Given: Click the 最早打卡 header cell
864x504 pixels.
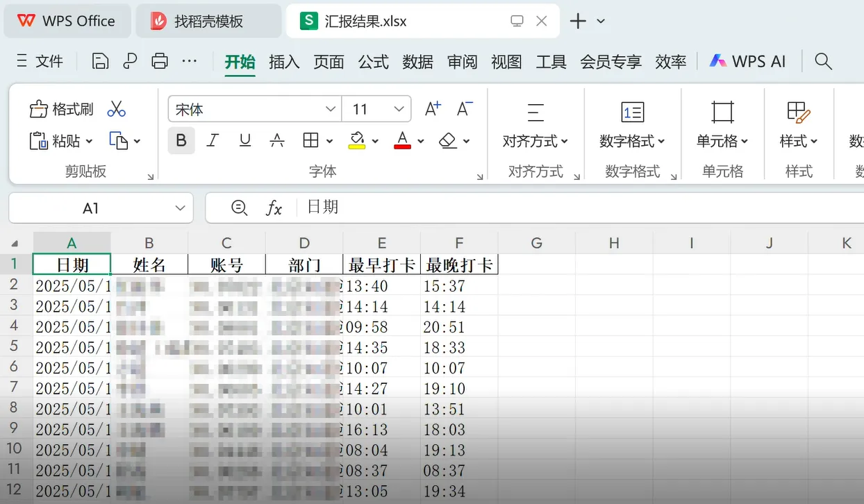Looking at the screenshot, I should (381, 264).
